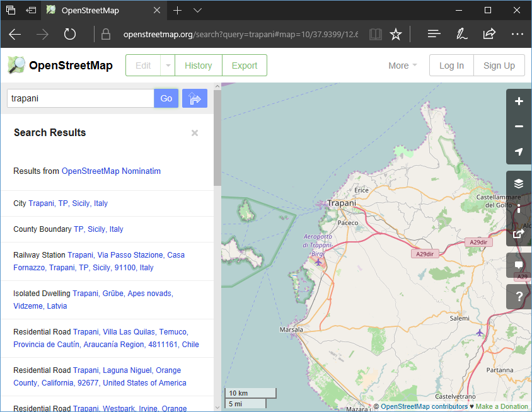The height and width of the screenshot is (412, 532).
Task: Click the browser address bar
Action: (x=241, y=34)
